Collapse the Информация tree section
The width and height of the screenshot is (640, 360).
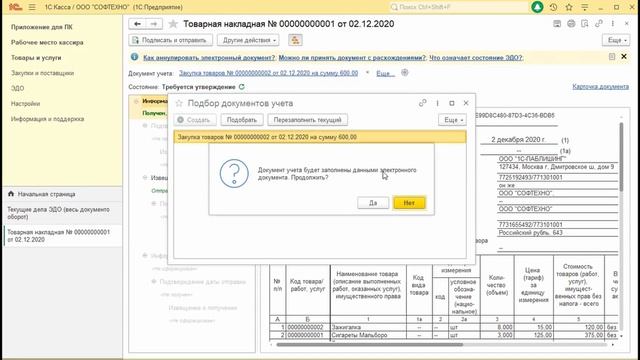(x=136, y=101)
